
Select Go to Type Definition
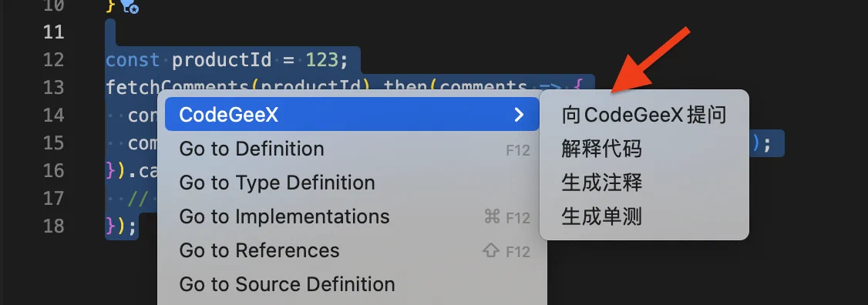pyautogui.click(x=352, y=183)
